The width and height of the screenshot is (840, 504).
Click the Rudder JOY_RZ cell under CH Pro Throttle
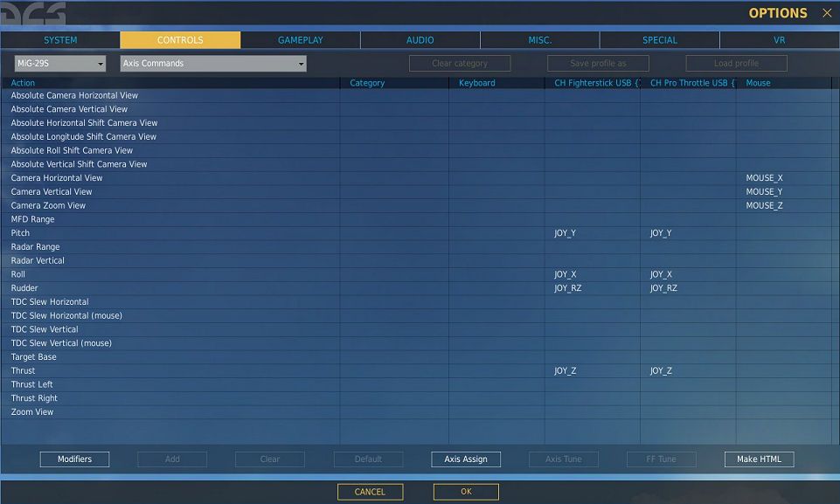663,288
